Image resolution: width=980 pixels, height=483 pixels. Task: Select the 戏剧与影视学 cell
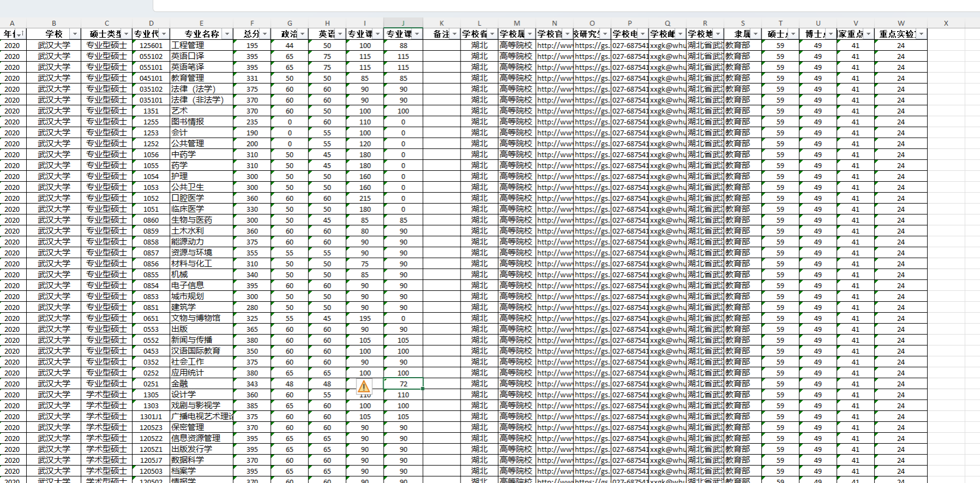201,406
